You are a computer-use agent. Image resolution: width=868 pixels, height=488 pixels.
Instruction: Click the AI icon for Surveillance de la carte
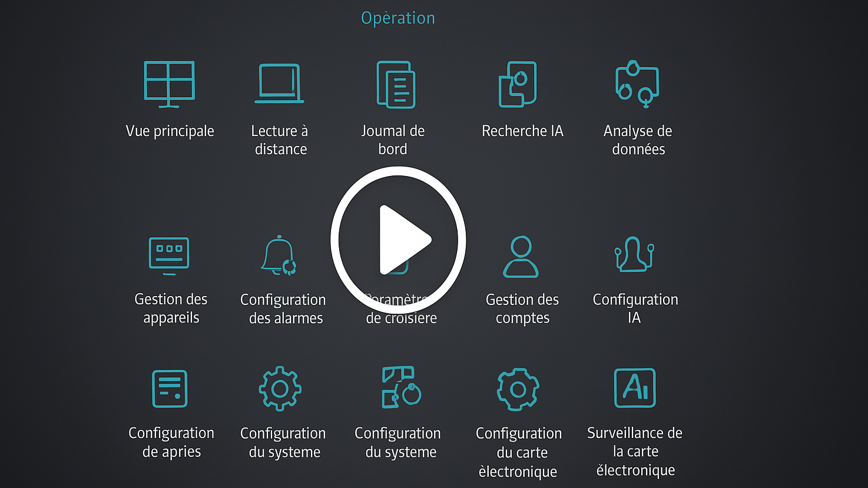635,388
